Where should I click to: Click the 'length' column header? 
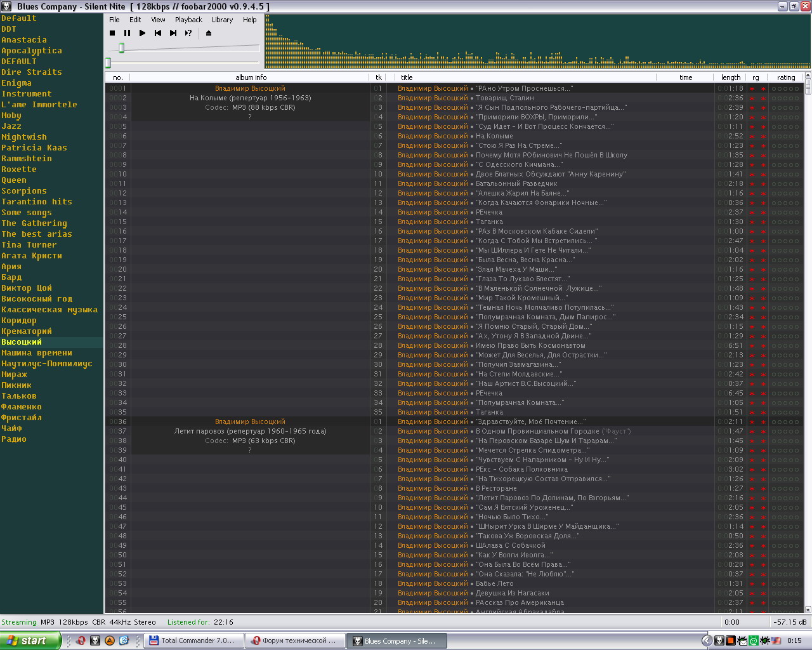[x=731, y=77]
